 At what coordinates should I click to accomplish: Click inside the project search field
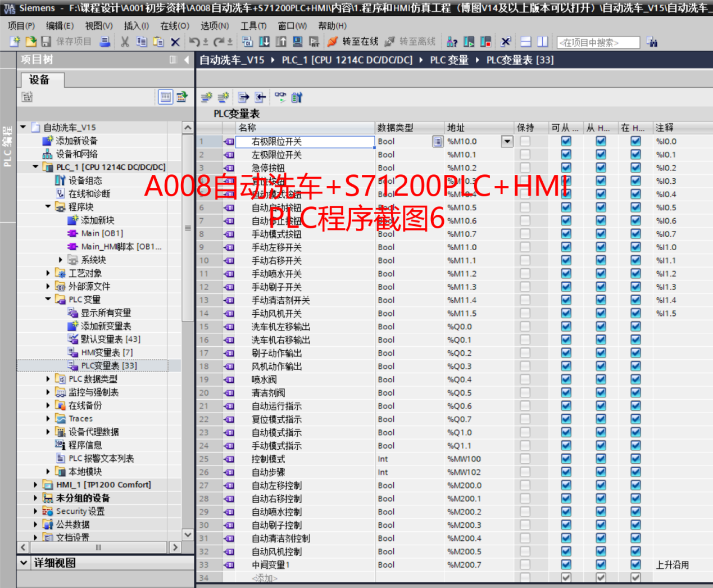click(598, 42)
